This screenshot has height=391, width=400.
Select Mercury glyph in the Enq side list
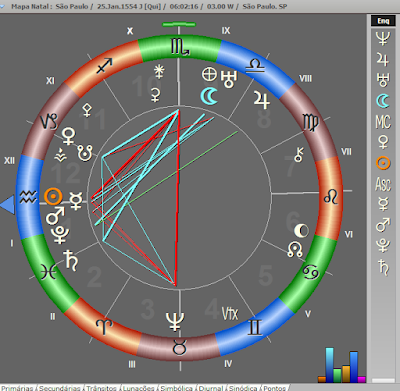tap(383, 204)
